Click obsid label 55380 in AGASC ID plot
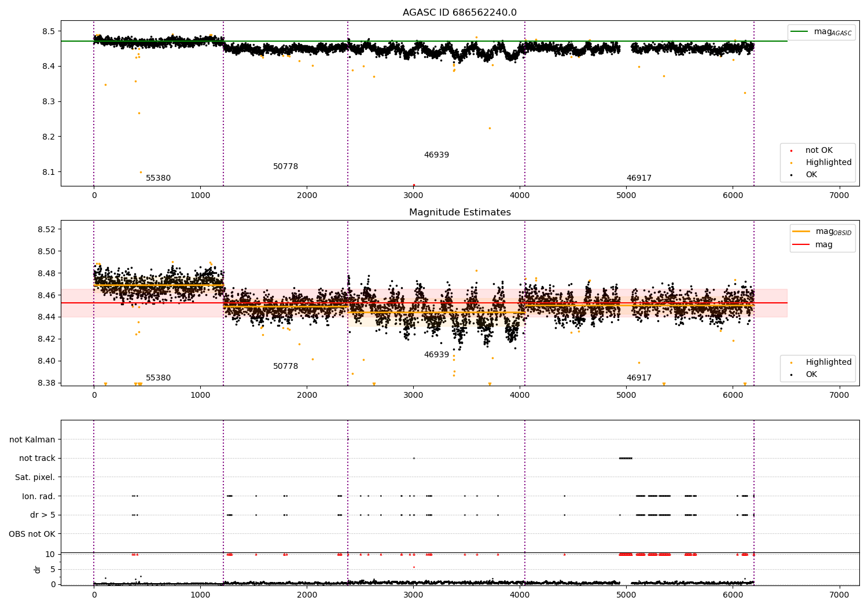The image size is (868, 608). tap(158, 178)
